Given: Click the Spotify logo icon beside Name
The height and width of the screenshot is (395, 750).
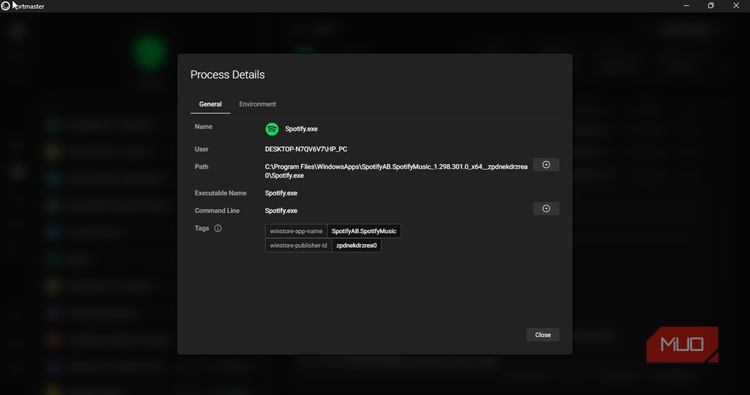Looking at the screenshot, I should point(272,129).
